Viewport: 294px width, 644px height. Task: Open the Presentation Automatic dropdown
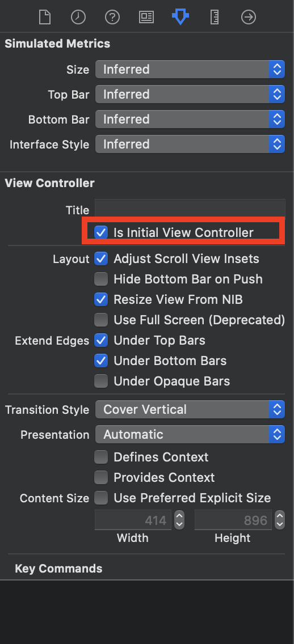pyautogui.click(x=190, y=435)
